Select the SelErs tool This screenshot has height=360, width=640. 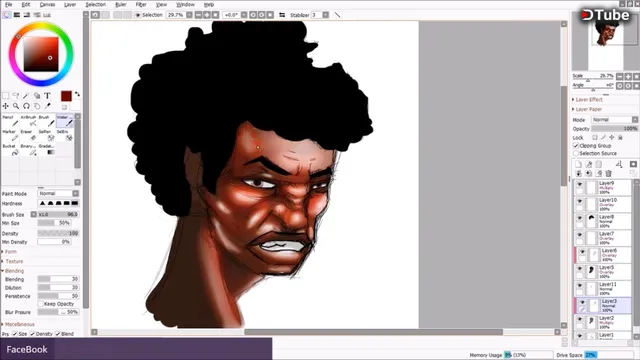click(64, 136)
